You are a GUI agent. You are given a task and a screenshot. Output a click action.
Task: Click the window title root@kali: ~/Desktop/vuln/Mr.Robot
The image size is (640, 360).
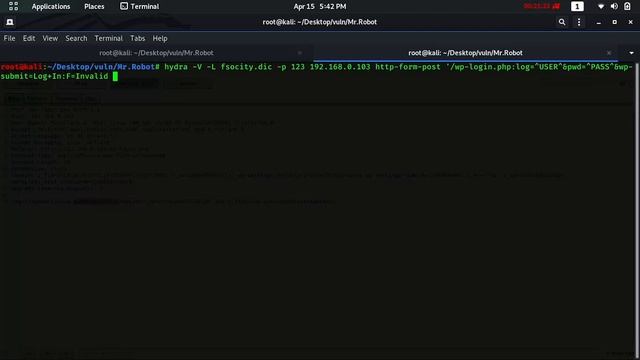coord(320,22)
